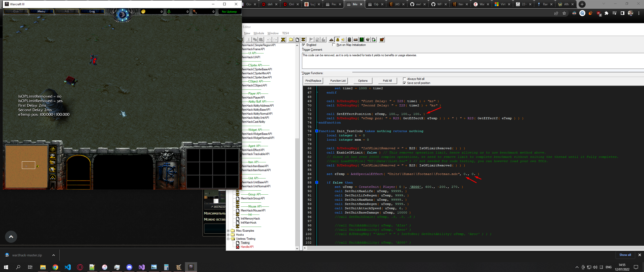Click the New Category folder icon
The image size is (644, 272).
tap(291, 40)
